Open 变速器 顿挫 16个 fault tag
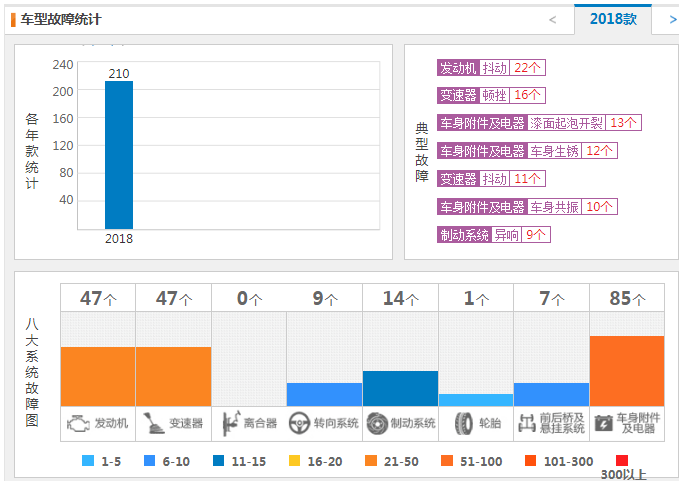679x481 pixels. (491, 95)
